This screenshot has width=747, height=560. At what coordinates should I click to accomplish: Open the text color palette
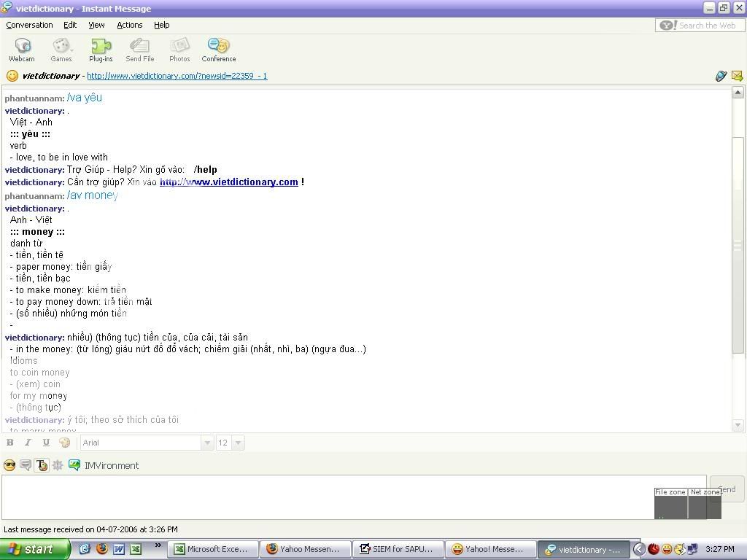click(x=64, y=443)
